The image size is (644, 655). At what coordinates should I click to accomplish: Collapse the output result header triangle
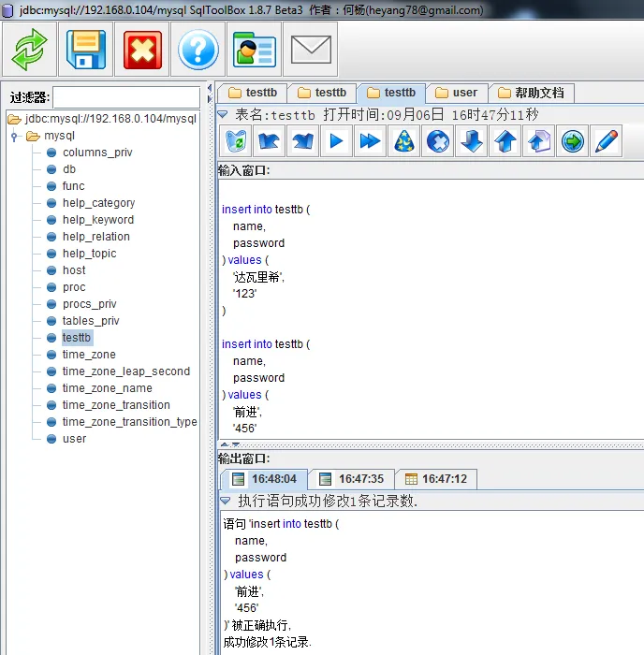point(226,501)
